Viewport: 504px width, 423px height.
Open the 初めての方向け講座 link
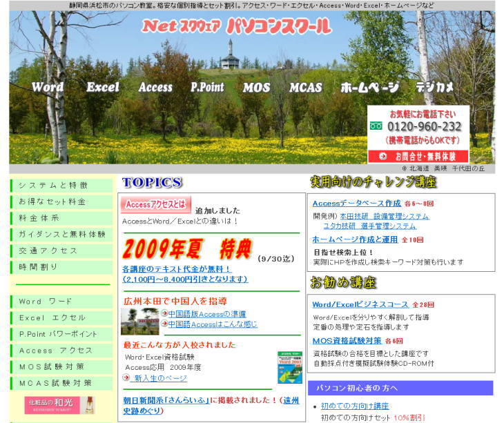(x=355, y=406)
